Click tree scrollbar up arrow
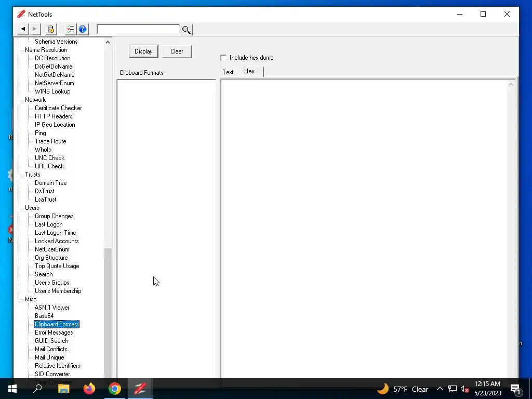This screenshot has width=532, height=399. 108,43
